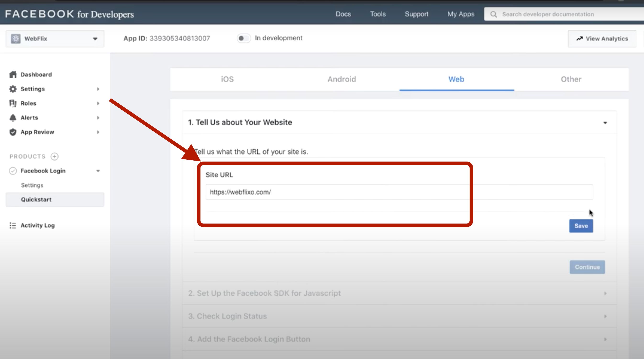Click the Settings gear icon in sidebar
The width and height of the screenshot is (644, 359).
coord(13,89)
